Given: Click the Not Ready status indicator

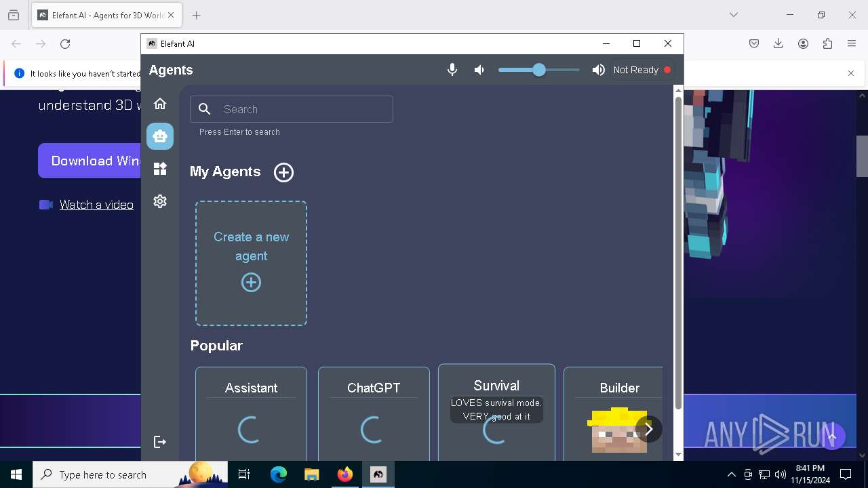Looking at the screenshot, I should pos(642,70).
